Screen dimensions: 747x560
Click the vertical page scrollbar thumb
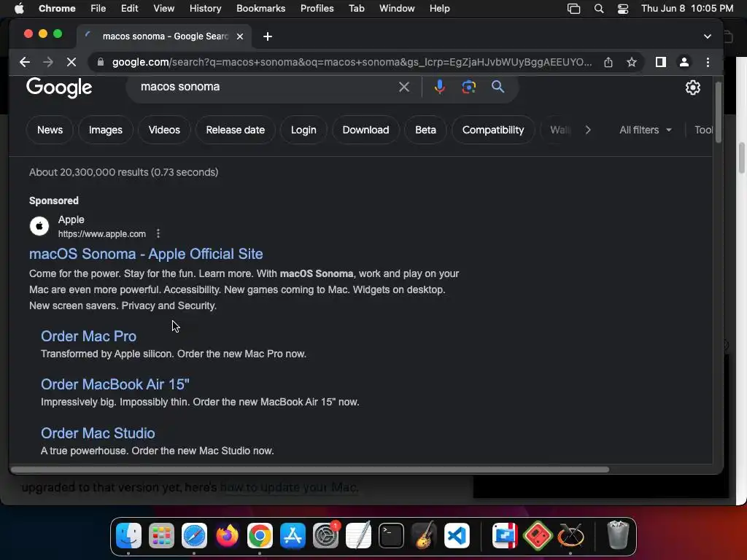pyautogui.click(x=719, y=112)
